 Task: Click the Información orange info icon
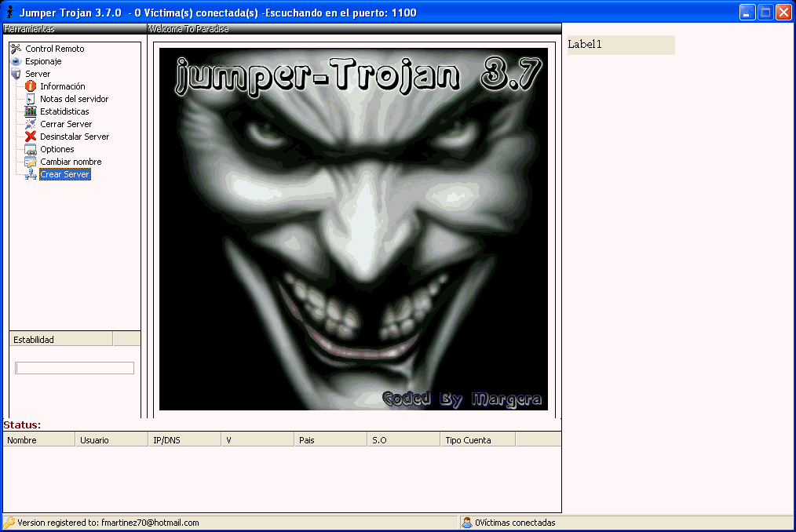[29, 86]
